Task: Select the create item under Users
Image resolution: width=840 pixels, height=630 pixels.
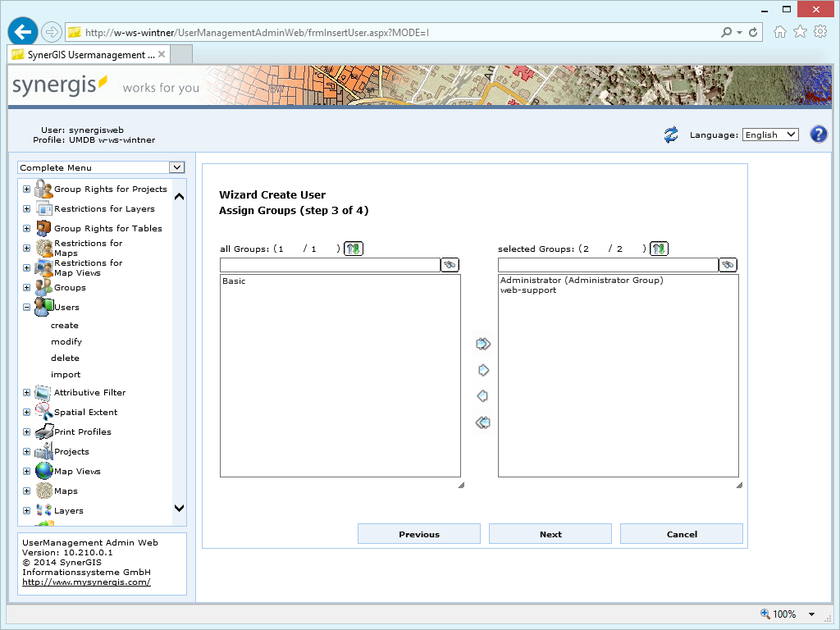Action: pos(64,325)
